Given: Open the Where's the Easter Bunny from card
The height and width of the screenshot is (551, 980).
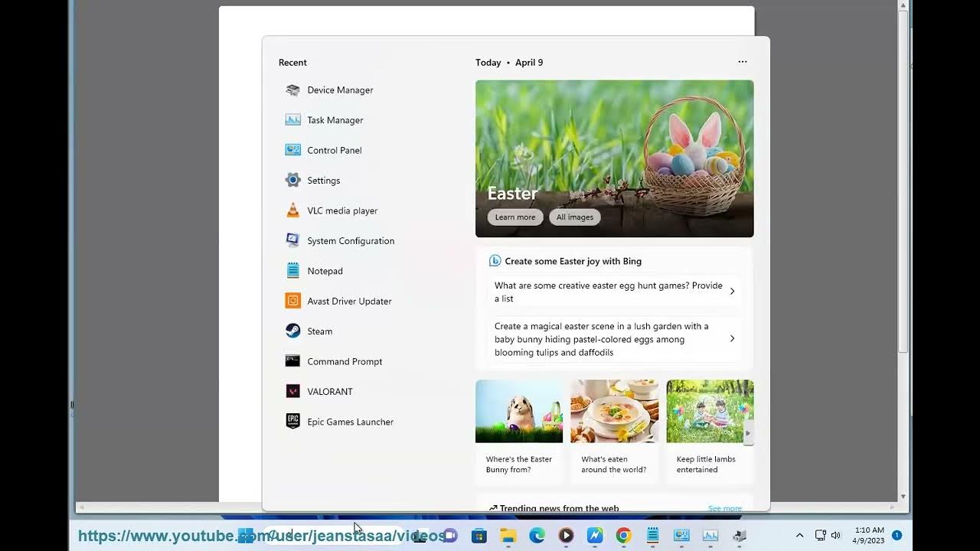Looking at the screenshot, I should [519, 432].
